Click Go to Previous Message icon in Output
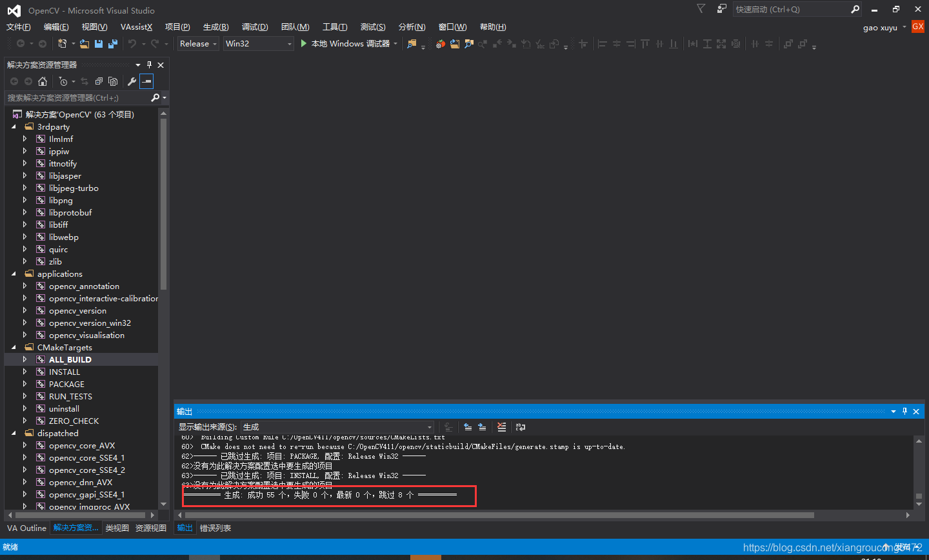 click(x=468, y=427)
